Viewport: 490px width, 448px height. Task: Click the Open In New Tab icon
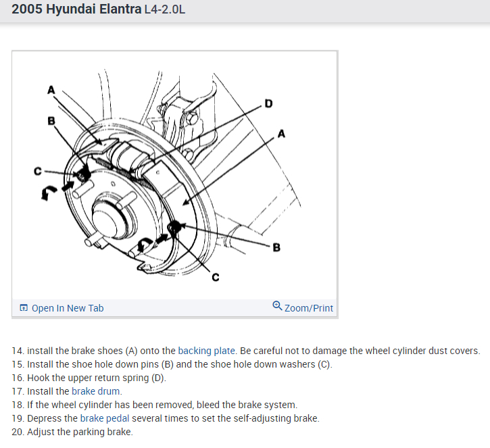pos(24,307)
